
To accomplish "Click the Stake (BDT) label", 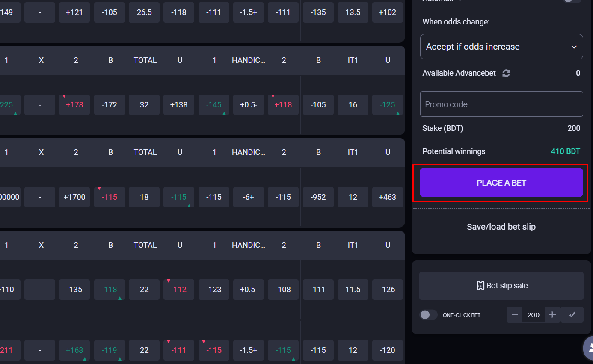I will point(443,128).
